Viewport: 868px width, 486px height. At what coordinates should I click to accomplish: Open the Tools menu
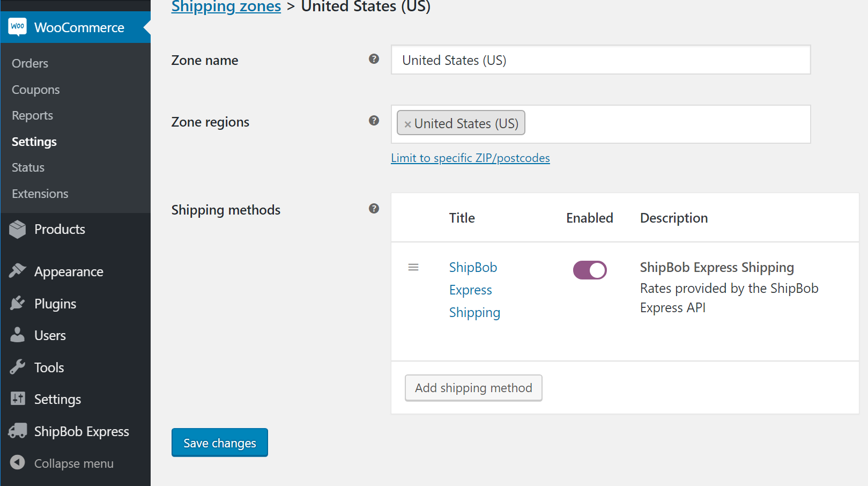[x=49, y=367]
